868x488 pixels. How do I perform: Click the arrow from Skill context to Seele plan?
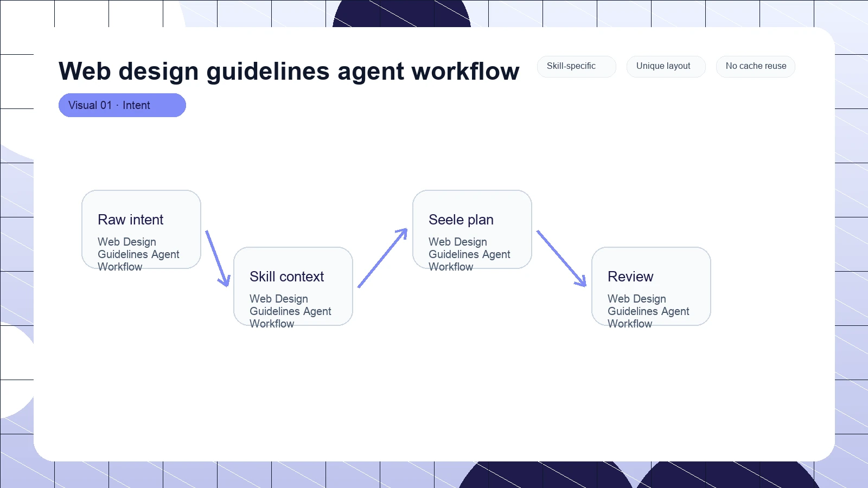point(382,258)
